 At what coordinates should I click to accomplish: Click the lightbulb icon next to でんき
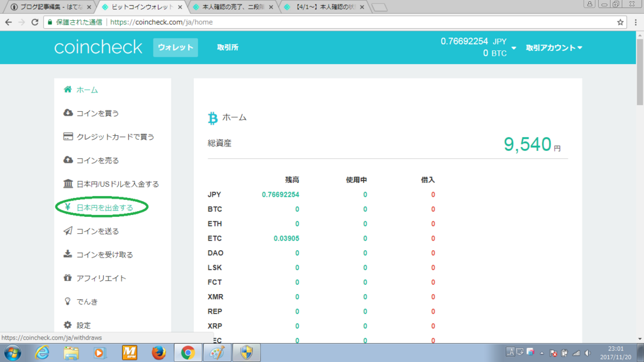click(68, 301)
